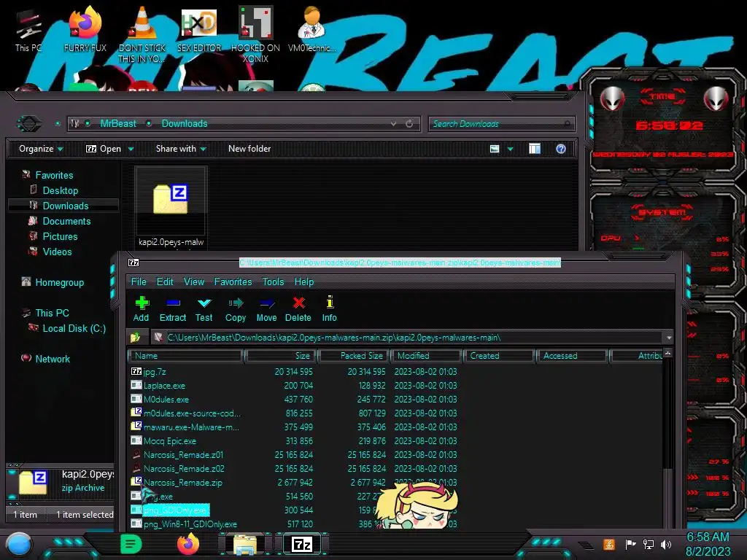
Task: Refresh the Downloads folder address bar
Action: click(x=409, y=124)
